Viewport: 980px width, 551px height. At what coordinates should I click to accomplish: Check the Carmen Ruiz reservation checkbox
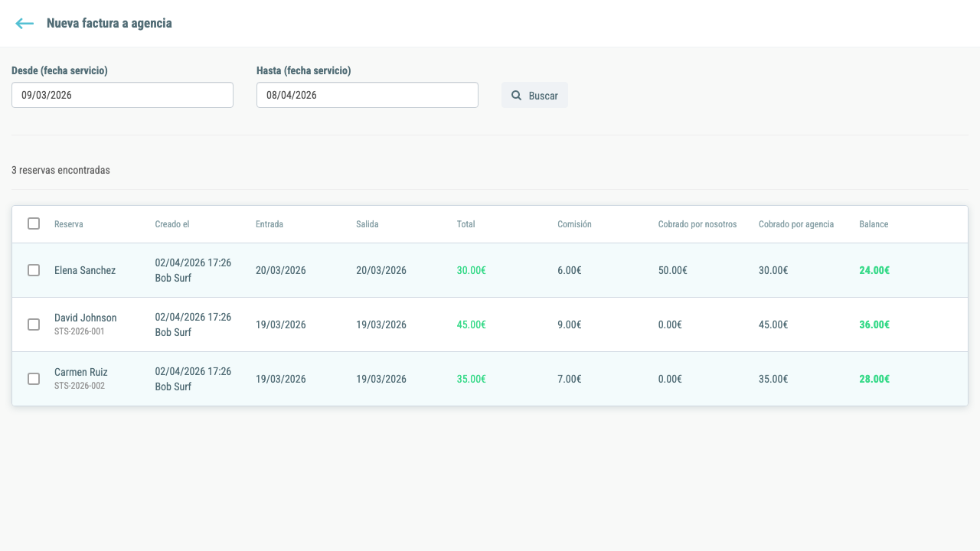tap(34, 379)
